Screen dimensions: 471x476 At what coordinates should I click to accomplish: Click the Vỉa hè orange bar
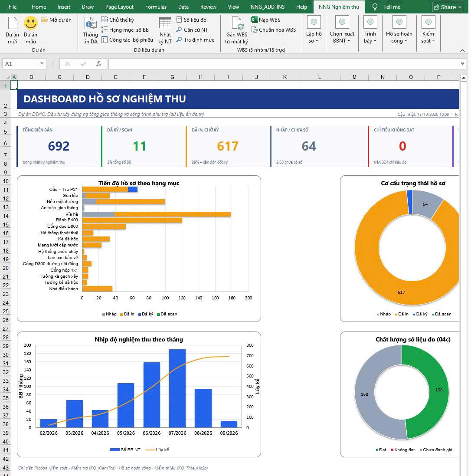172,214
